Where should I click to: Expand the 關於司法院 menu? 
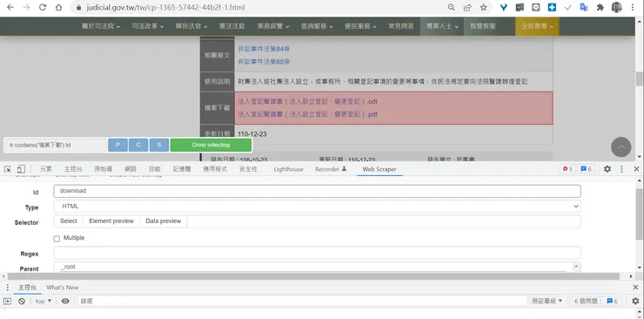(x=101, y=26)
